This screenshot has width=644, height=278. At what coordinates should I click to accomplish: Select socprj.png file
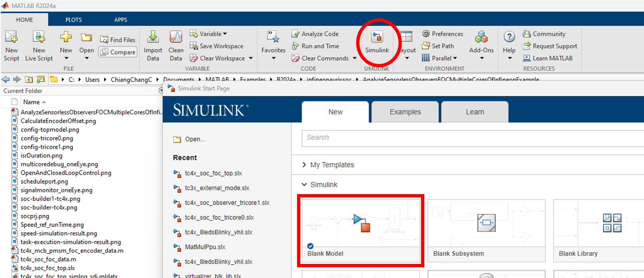tap(35, 216)
